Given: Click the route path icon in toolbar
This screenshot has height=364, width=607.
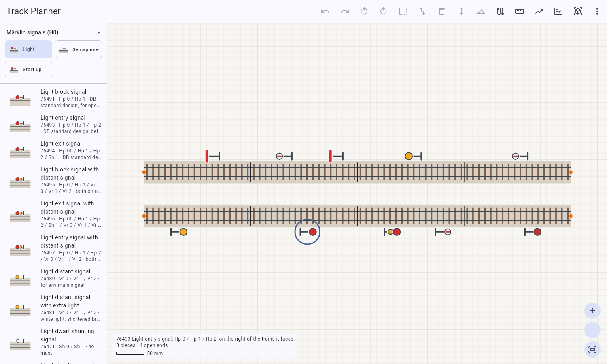Looking at the screenshot, I should point(500,11).
